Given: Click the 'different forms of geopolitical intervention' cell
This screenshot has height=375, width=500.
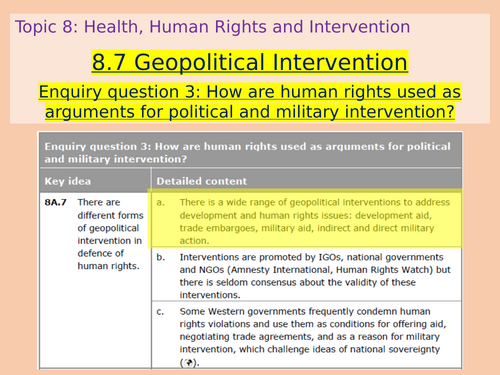Looking at the screenshot, I should click(x=110, y=234).
